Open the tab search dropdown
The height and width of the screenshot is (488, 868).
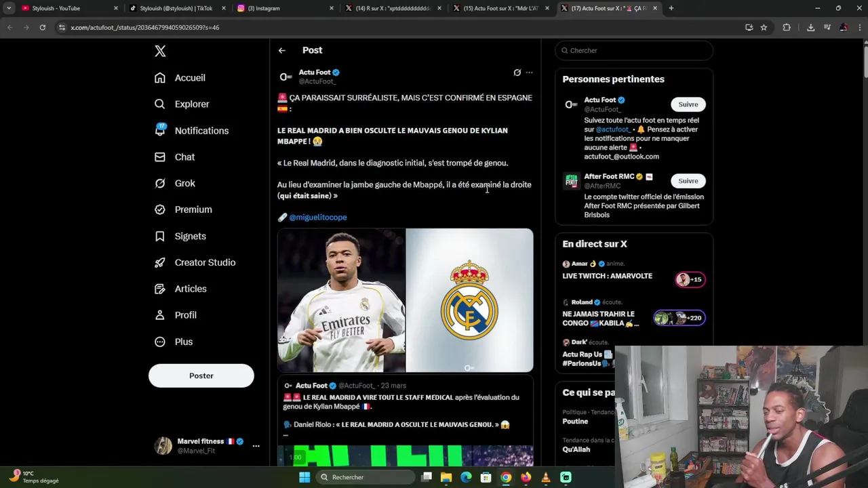pos(9,8)
